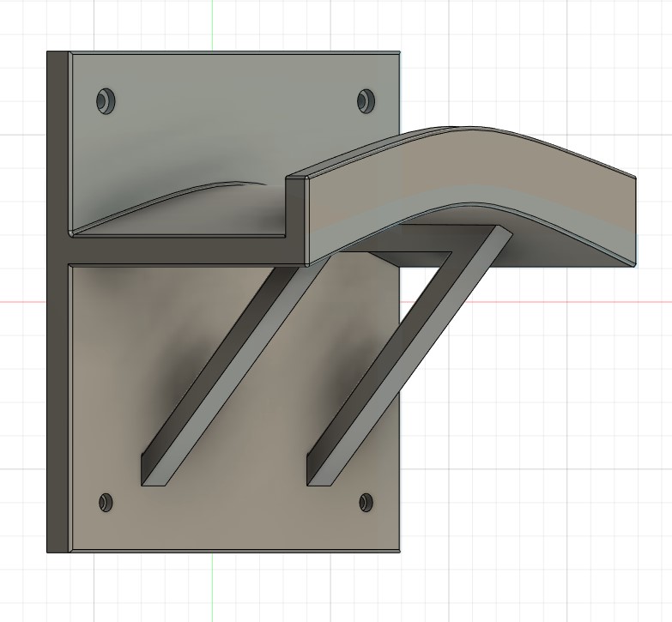Click the green vertical axis line
This screenshot has height=622, width=672.
pyautogui.click(x=212, y=26)
